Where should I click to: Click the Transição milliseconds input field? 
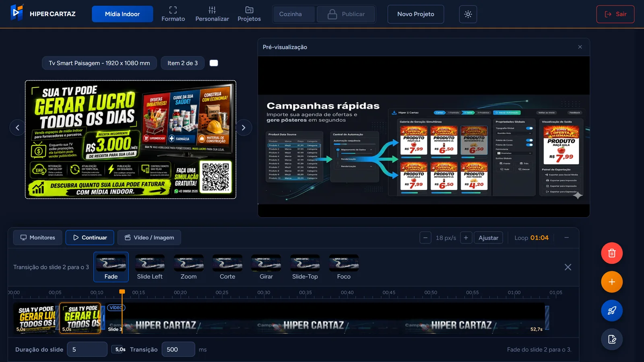click(178, 350)
